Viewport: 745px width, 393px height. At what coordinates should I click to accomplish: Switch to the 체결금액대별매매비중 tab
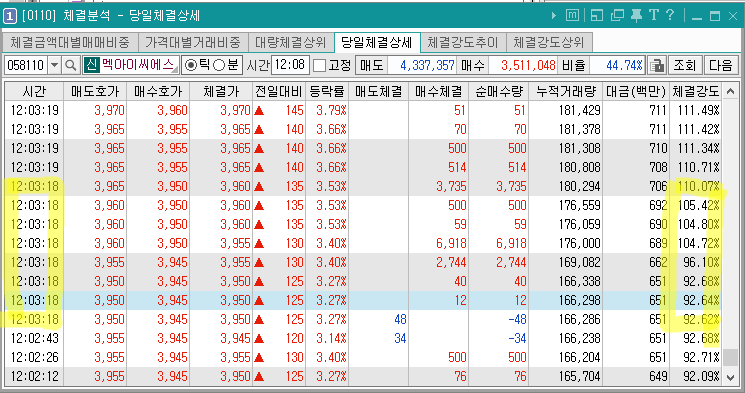[x=70, y=43]
